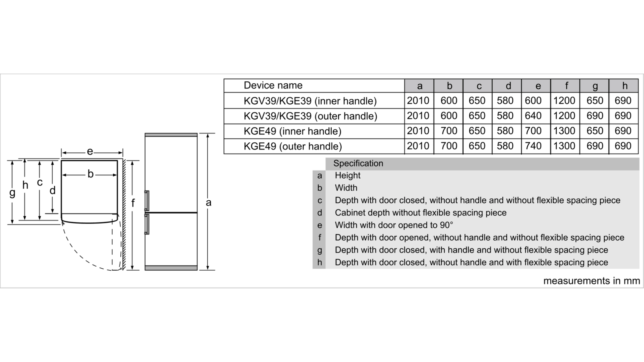Click value 740 in the KGE49 outer handle row
644x362 pixels.
click(533, 146)
